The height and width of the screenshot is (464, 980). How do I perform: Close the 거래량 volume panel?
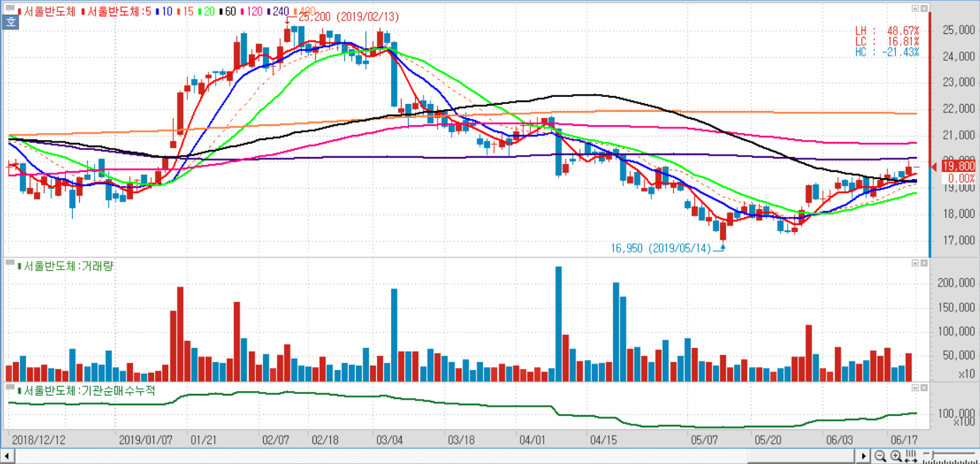[x=923, y=262]
